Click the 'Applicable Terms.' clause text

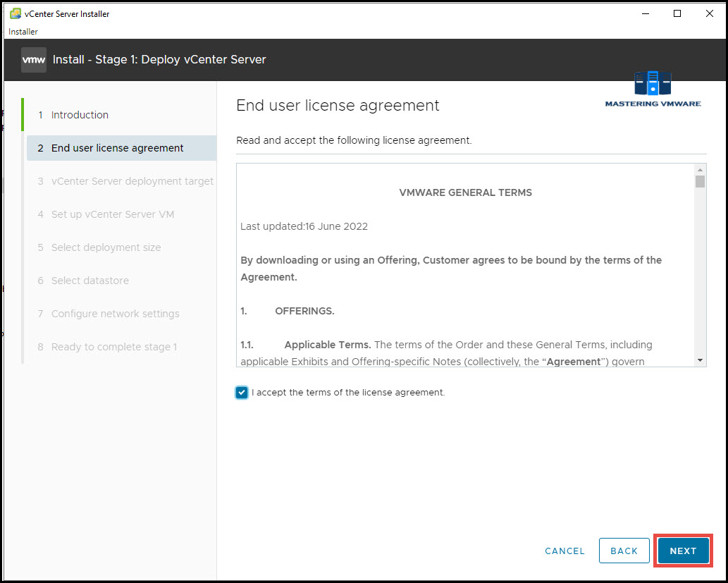tap(327, 345)
